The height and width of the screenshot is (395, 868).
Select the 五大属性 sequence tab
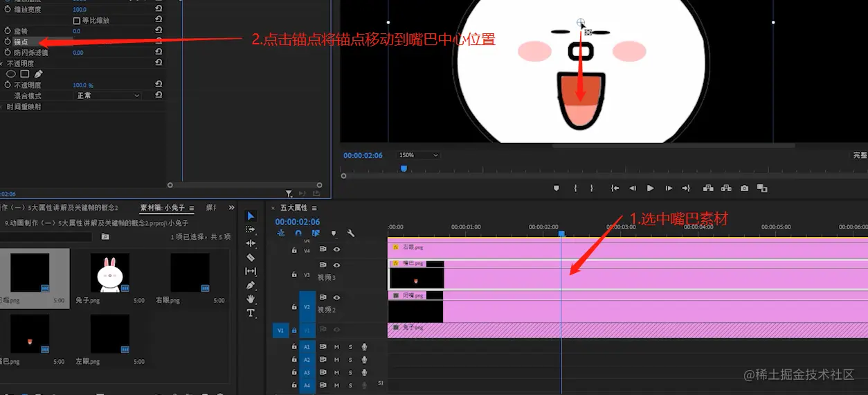[x=294, y=208]
